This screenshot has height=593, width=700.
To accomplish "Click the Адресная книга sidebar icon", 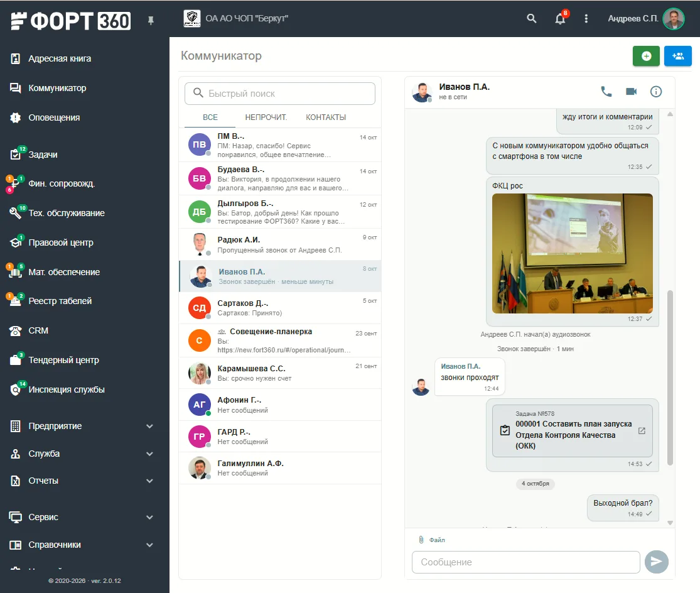I will tap(15, 58).
